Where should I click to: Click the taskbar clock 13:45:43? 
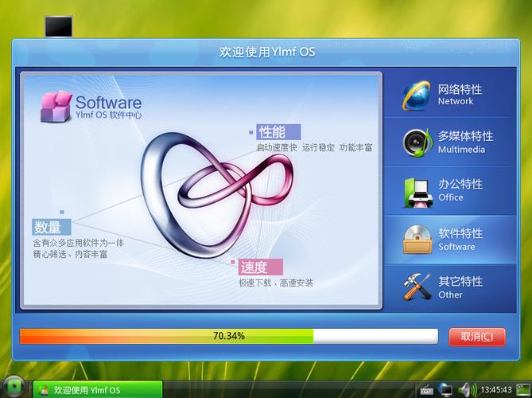coord(495,389)
